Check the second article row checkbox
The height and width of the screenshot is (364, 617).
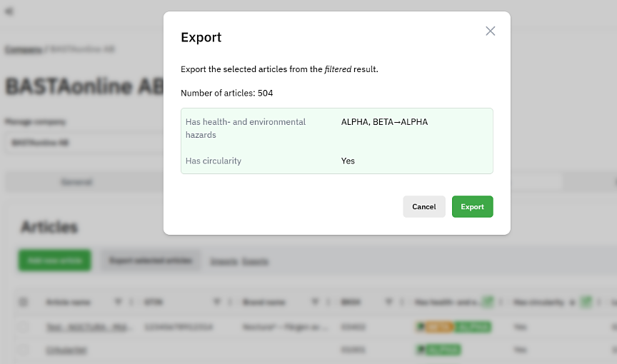[x=23, y=350]
